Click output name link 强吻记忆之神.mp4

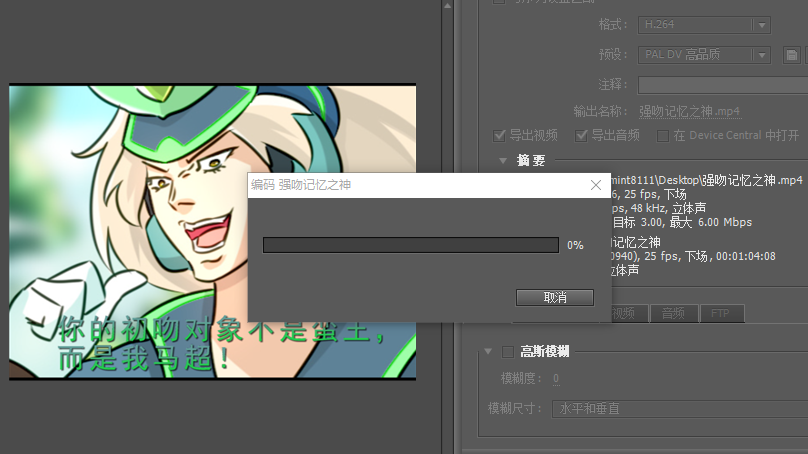pos(689,111)
